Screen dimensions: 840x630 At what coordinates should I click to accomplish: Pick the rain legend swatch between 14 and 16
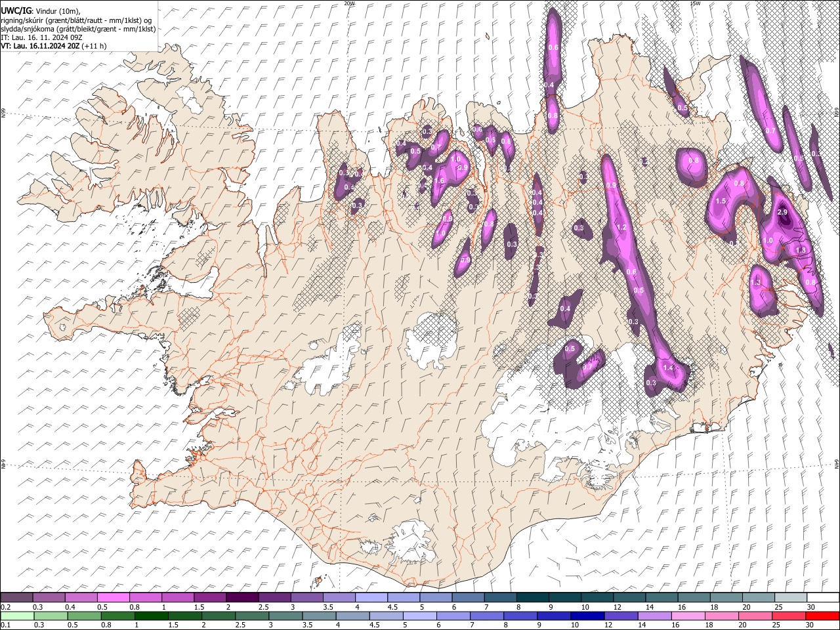(x=654, y=616)
